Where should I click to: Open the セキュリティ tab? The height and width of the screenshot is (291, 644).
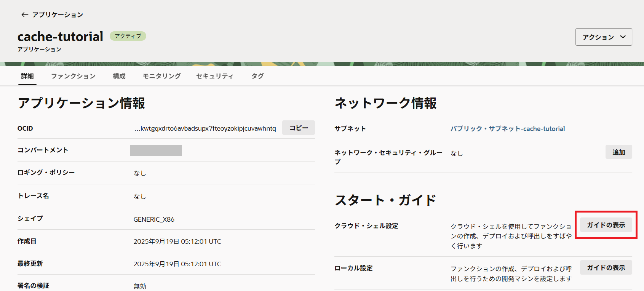[x=214, y=76]
